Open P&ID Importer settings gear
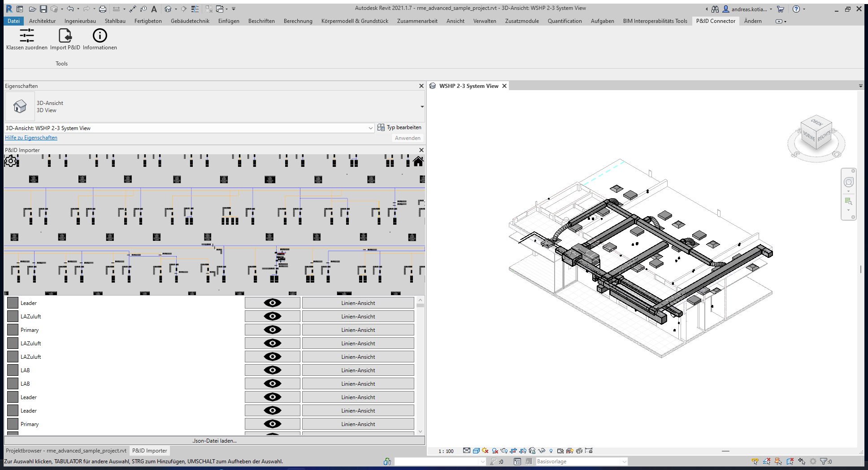Image resolution: width=868 pixels, height=470 pixels. pyautogui.click(x=11, y=161)
